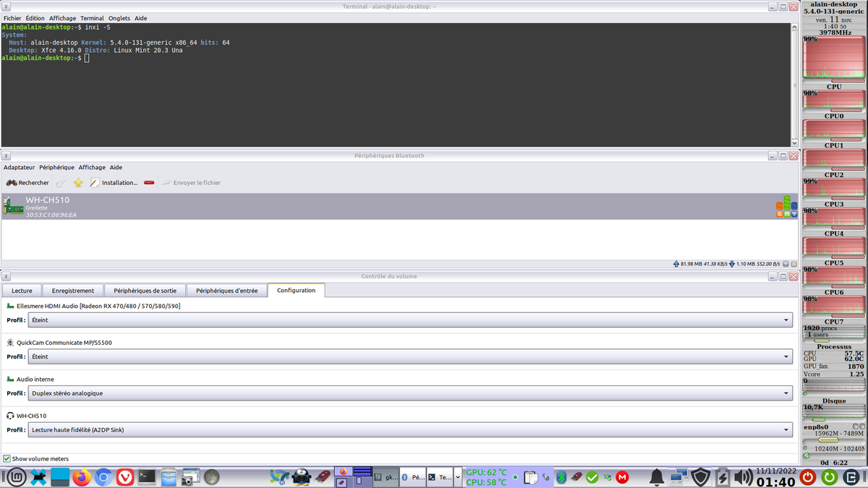Open the Linux Mint start menu
The height and width of the screenshot is (488, 868).
pos(16,477)
